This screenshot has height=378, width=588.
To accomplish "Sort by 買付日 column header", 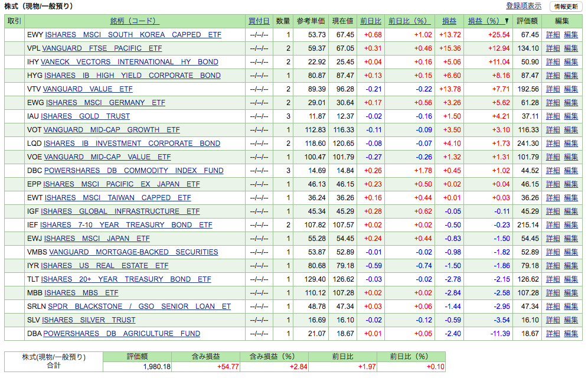I will (259, 21).
